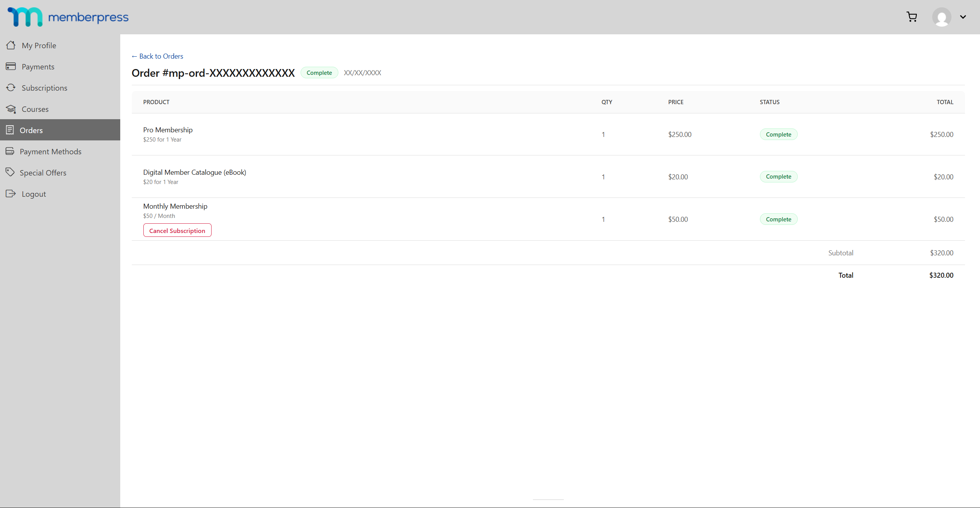Click the user avatar icon

click(941, 17)
